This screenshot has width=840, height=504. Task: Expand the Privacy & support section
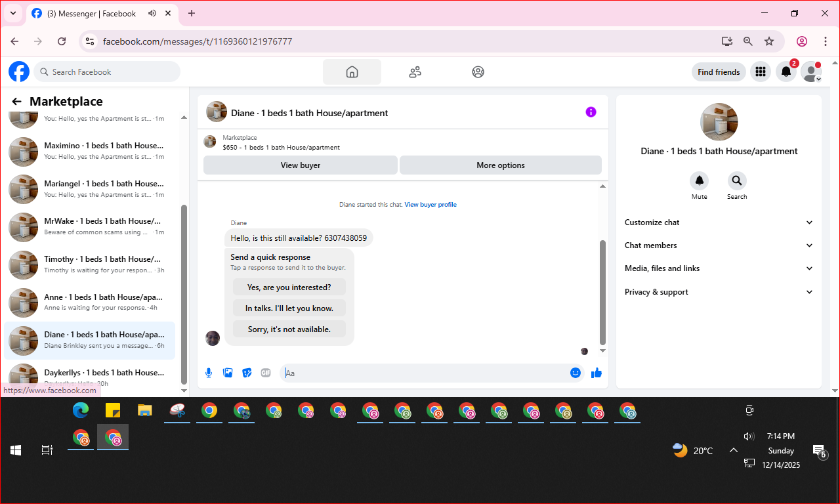pyautogui.click(x=719, y=292)
